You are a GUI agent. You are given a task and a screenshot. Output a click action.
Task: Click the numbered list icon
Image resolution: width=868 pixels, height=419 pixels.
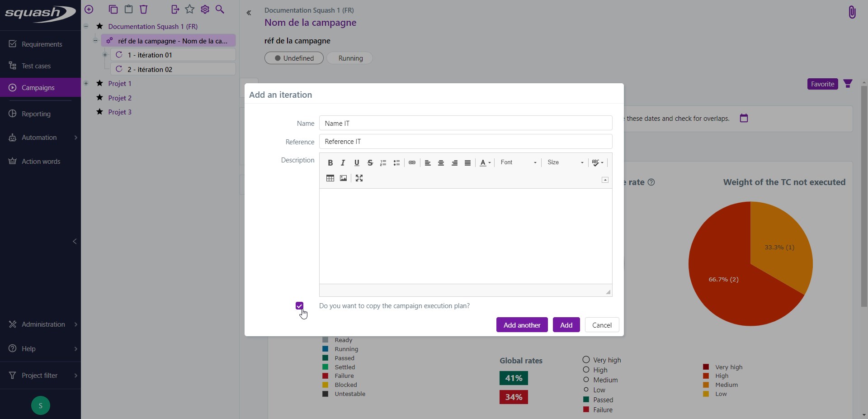click(x=383, y=163)
